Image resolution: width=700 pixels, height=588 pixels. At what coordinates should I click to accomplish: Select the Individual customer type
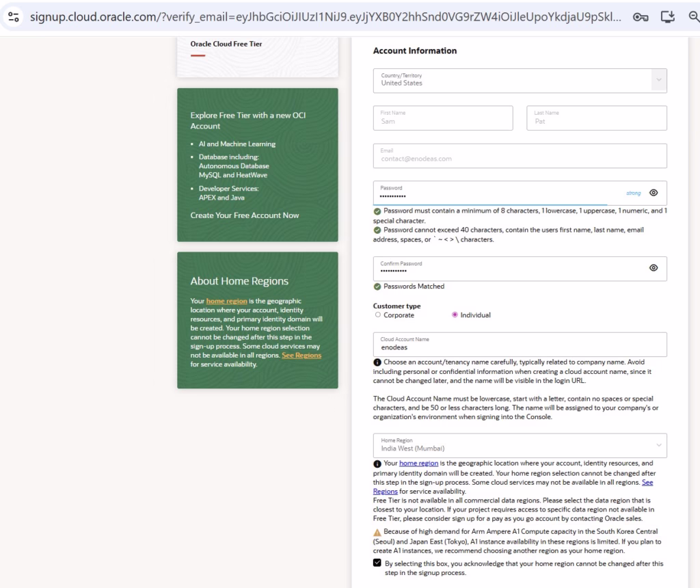453,315
